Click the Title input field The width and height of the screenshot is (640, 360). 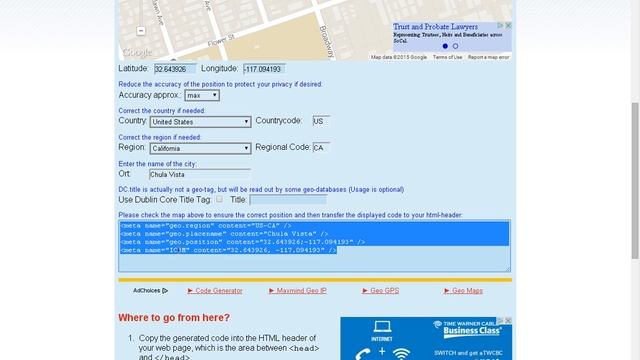pos(288,200)
